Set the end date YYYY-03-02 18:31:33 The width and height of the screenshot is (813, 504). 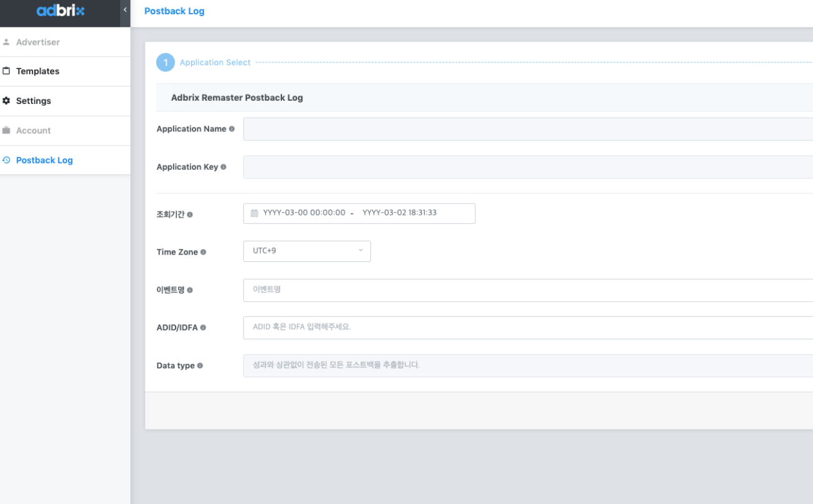pyautogui.click(x=400, y=213)
